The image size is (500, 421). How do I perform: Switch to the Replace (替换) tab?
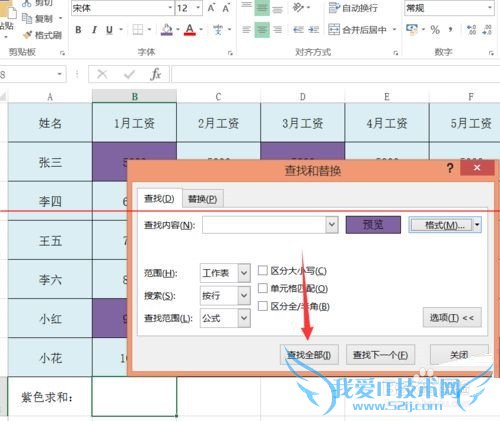[203, 199]
